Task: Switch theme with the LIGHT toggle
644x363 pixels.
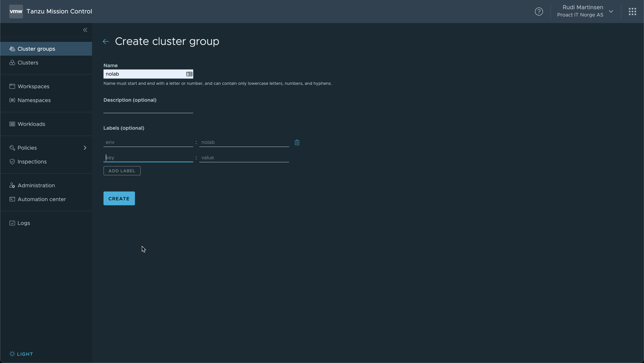Action: 21,354
